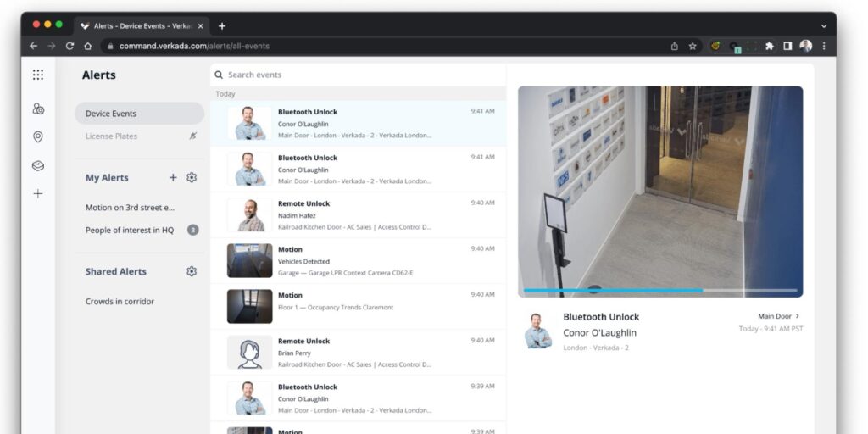The width and height of the screenshot is (868, 434).
Task: Focus the Search events field
Action: click(358, 75)
